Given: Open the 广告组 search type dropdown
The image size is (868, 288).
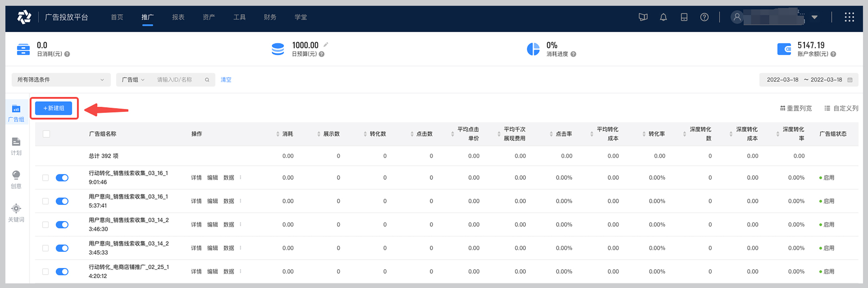Looking at the screenshot, I should [x=133, y=80].
